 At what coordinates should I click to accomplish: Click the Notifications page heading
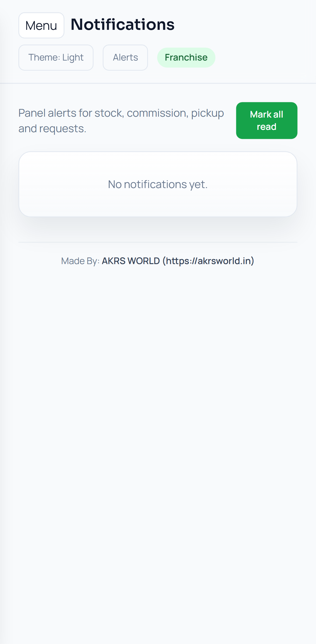pyautogui.click(x=123, y=24)
